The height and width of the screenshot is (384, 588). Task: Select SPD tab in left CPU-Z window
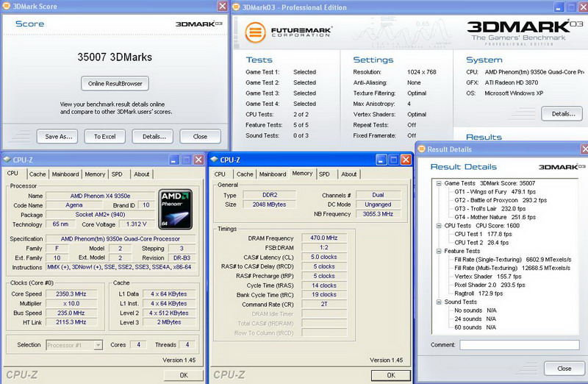(x=117, y=174)
